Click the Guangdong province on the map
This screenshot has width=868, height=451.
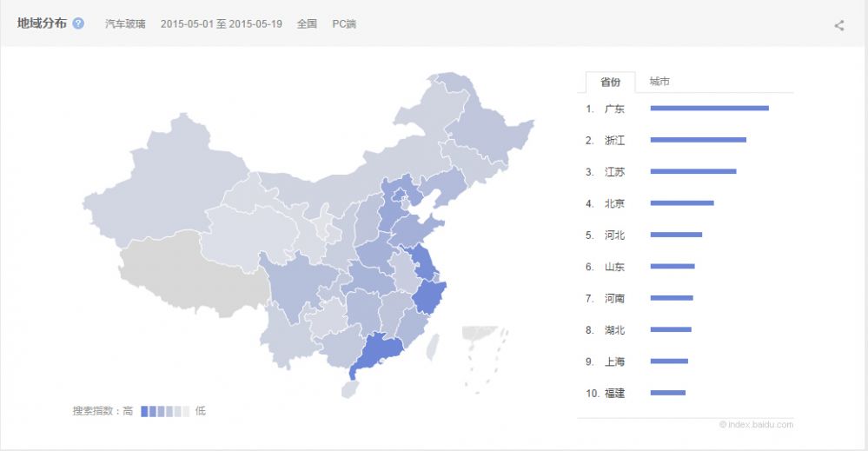(x=379, y=352)
